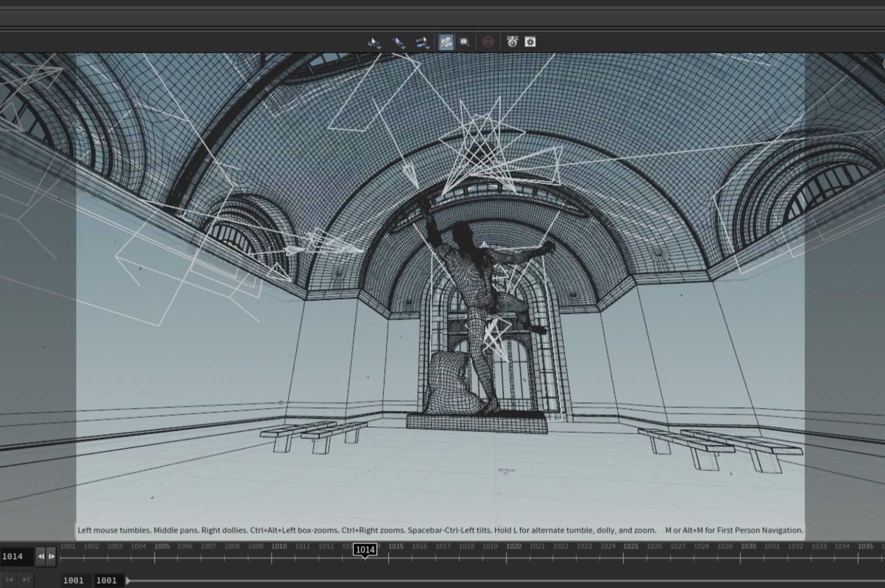
Task: Step forward one frame
Action: click(x=52, y=557)
